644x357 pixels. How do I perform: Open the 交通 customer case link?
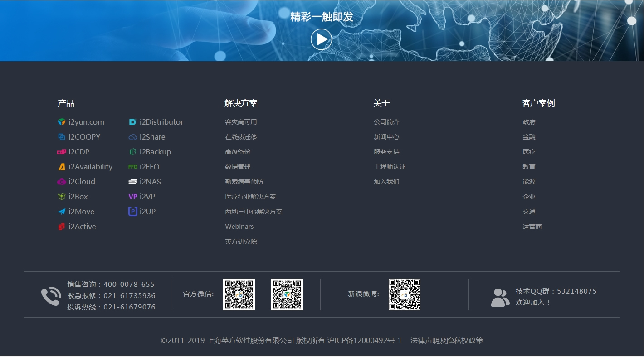point(529,212)
